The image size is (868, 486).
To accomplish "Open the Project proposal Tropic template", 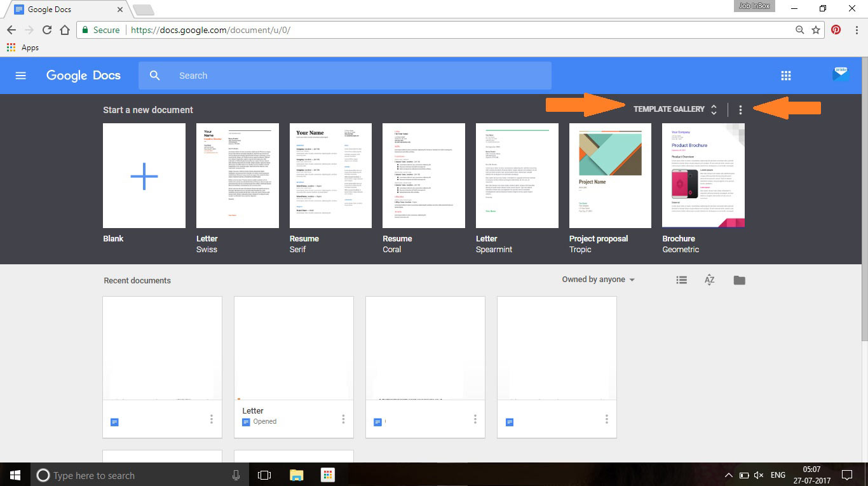I will click(610, 175).
